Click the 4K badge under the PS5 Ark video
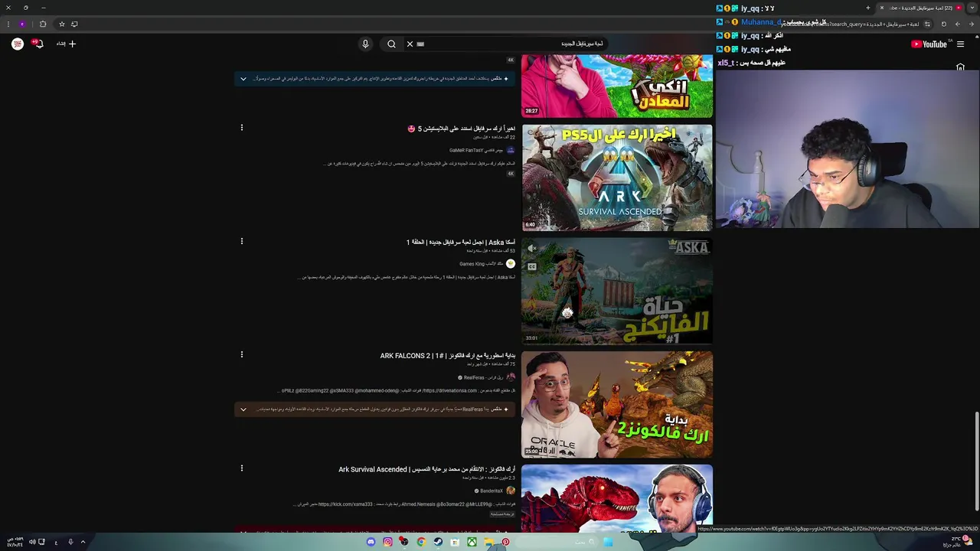 coord(511,174)
